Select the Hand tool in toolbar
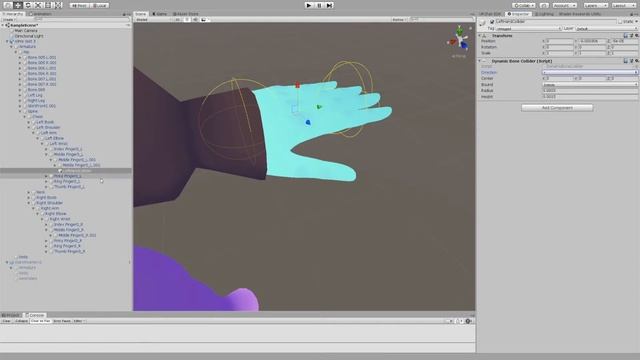The height and width of the screenshot is (360, 640). [x=8, y=5]
